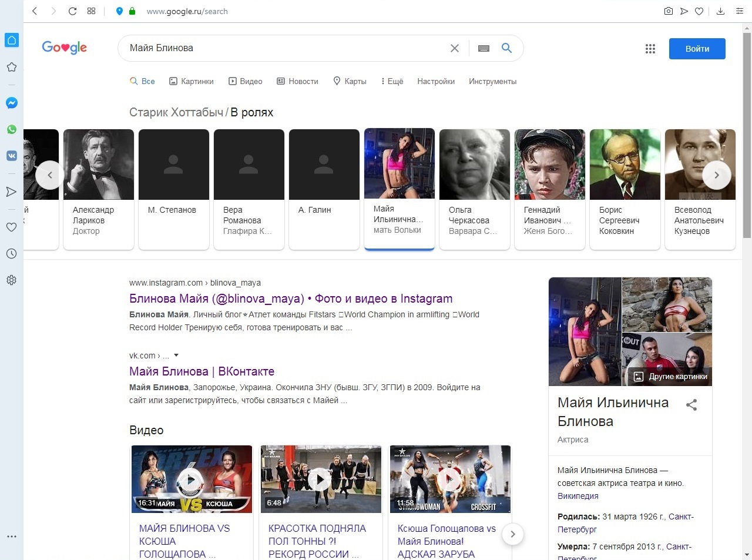Show previous cast cards in carousel

coord(50,175)
